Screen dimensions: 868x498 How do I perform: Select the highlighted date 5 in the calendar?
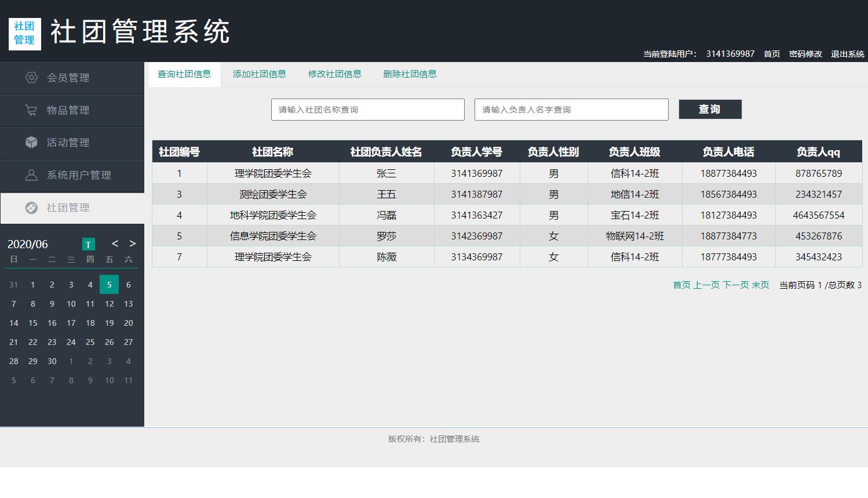(x=109, y=284)
